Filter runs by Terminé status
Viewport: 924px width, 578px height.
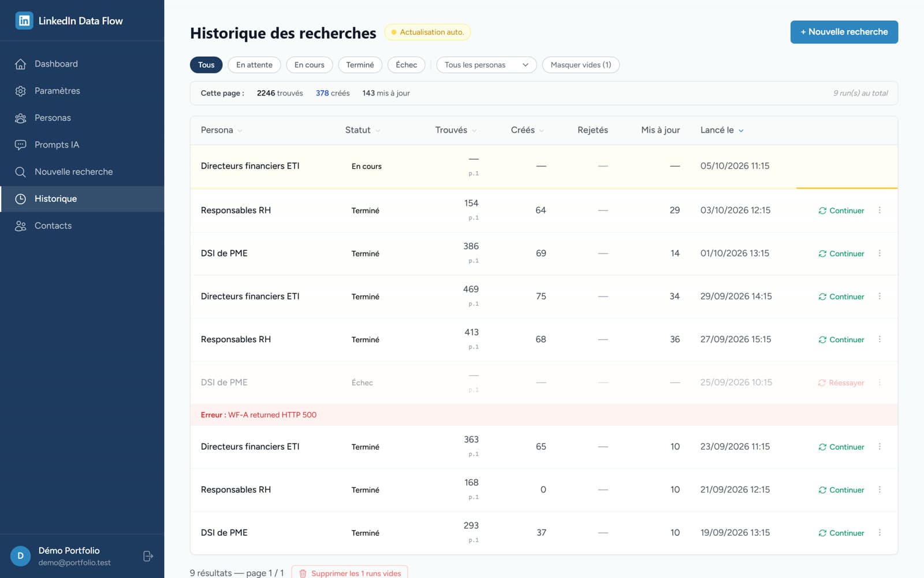pos(360,65)
